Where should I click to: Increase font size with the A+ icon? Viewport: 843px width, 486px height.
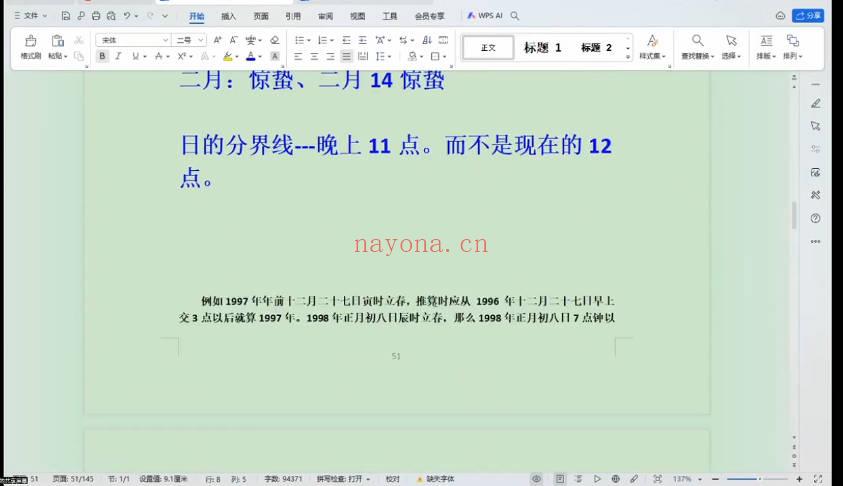pos(217,40)
